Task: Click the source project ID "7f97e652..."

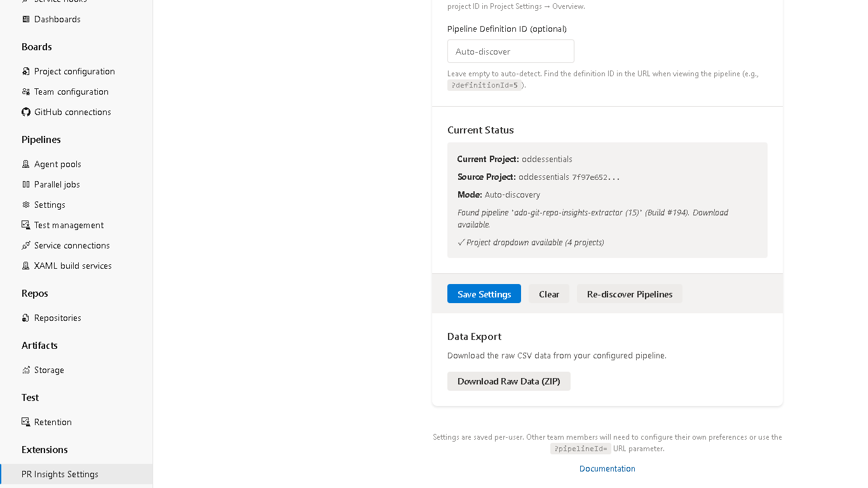Action: point(596,177)
